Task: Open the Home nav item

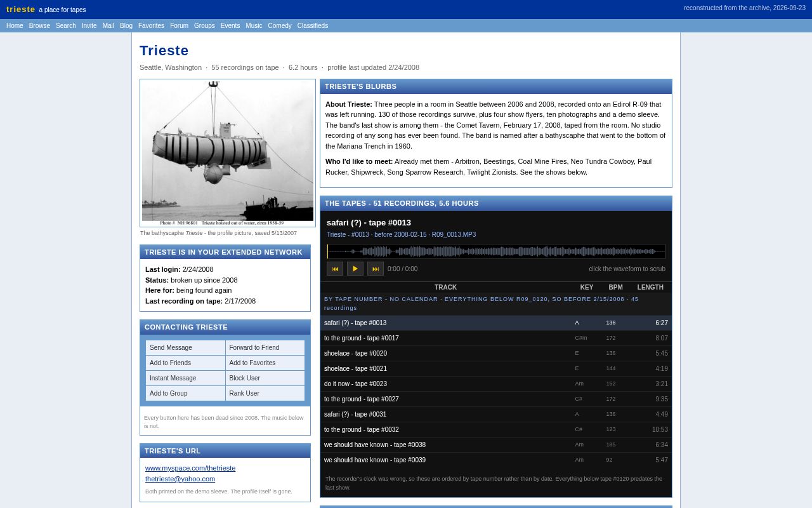Action: 15,26
